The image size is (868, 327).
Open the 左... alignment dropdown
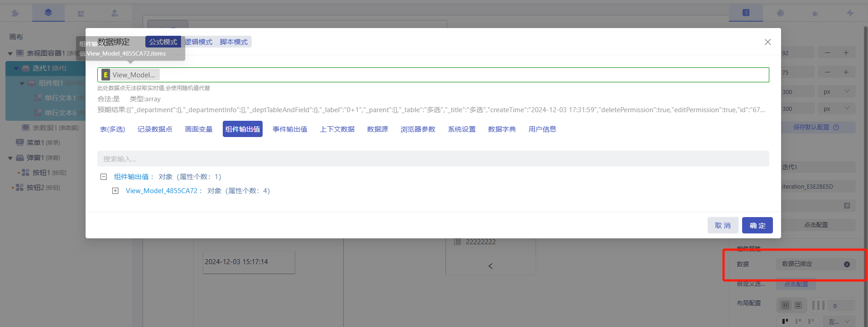839,322
